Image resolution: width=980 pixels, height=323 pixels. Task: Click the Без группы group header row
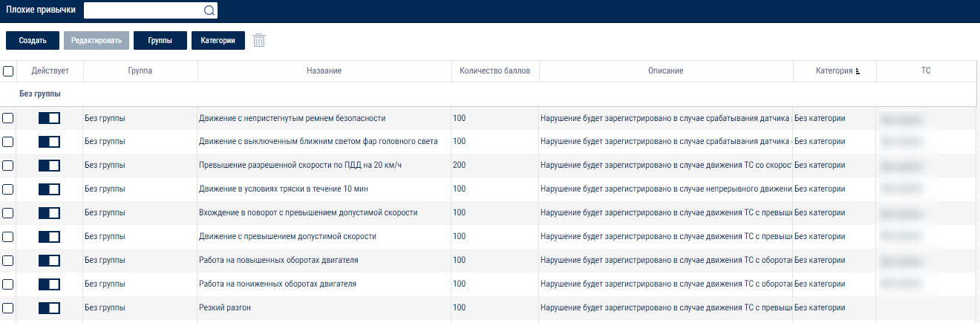(488, 94)
